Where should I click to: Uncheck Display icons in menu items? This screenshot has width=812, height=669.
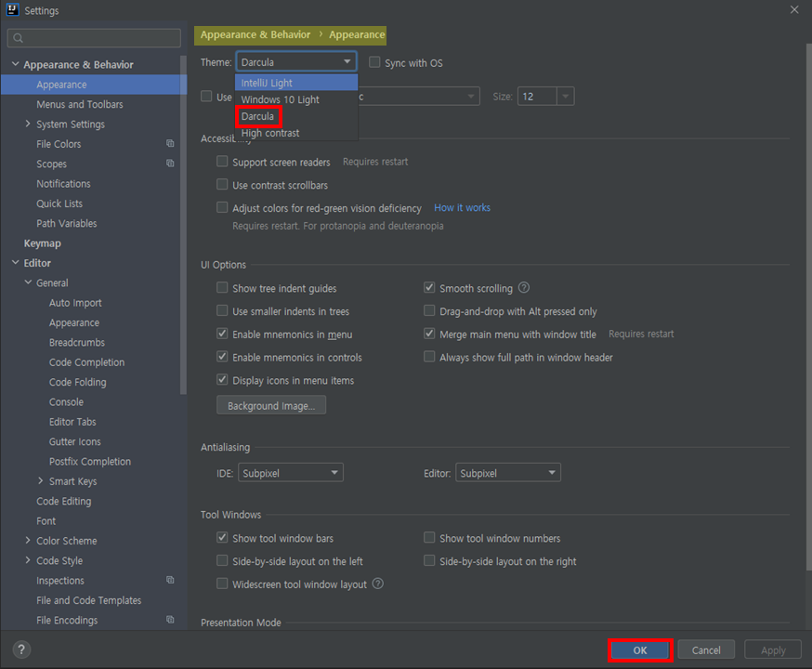click(222, 379)
